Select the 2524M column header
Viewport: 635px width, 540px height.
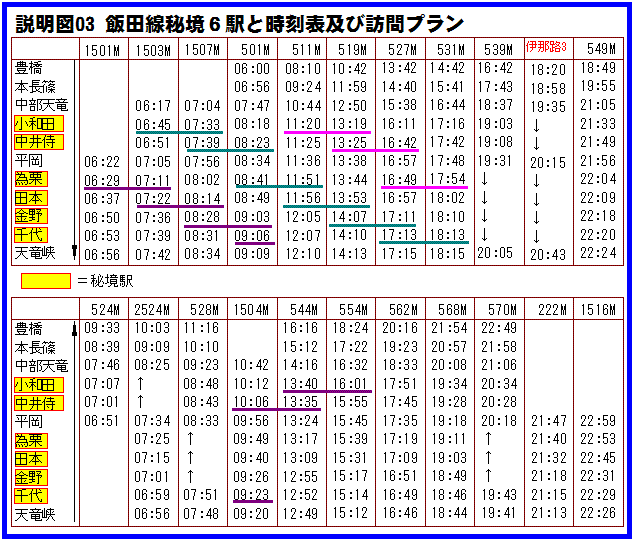152,310
